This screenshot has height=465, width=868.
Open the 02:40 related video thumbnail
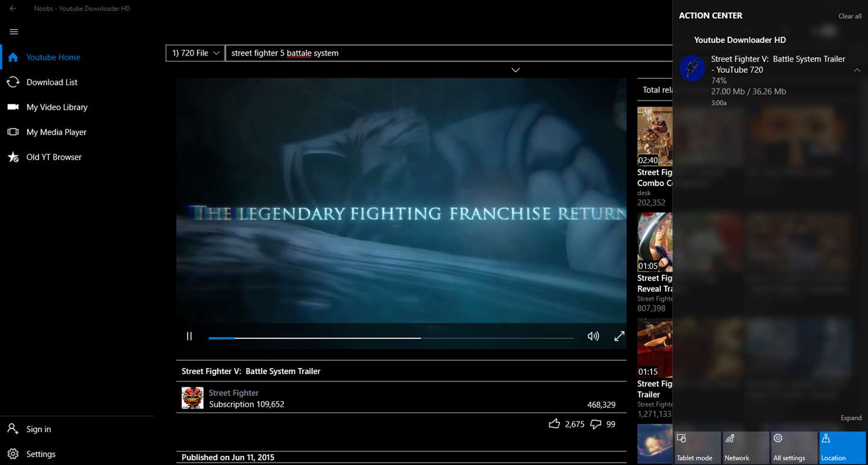655,137
